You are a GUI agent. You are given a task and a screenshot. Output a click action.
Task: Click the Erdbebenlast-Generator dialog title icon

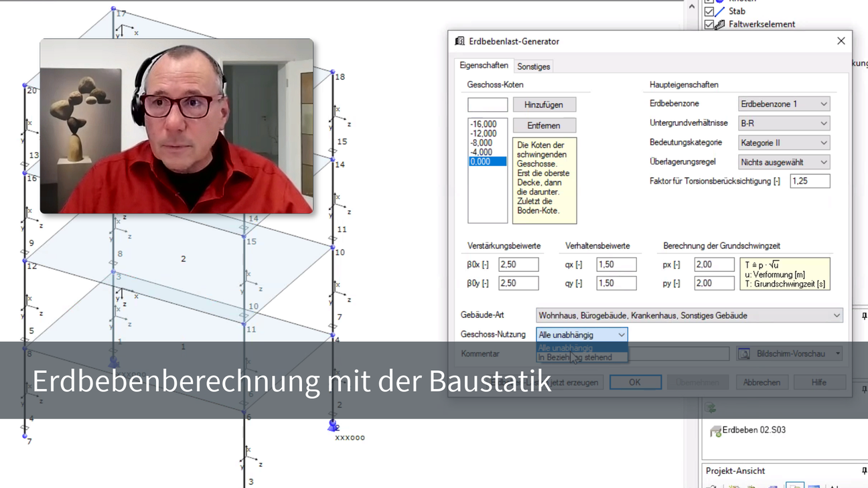(x=459, y=42)
